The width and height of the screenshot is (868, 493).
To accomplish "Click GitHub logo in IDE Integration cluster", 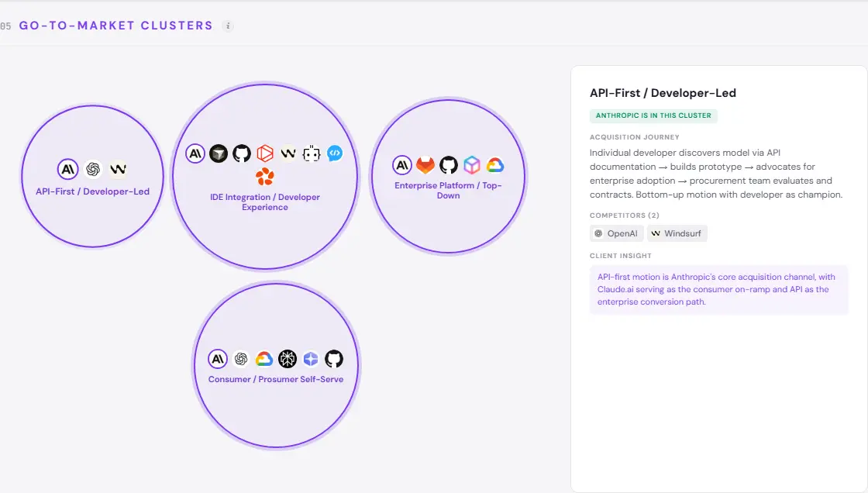I will (x=241, y=153).
